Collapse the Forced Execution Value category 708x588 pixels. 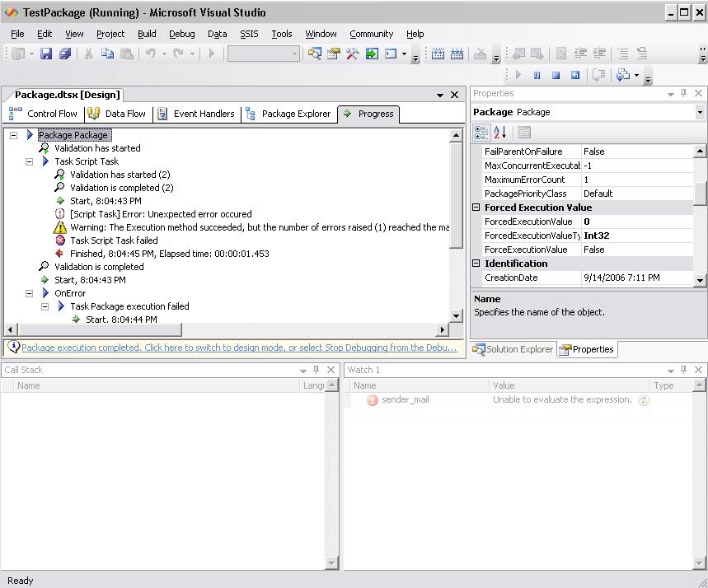476,208
